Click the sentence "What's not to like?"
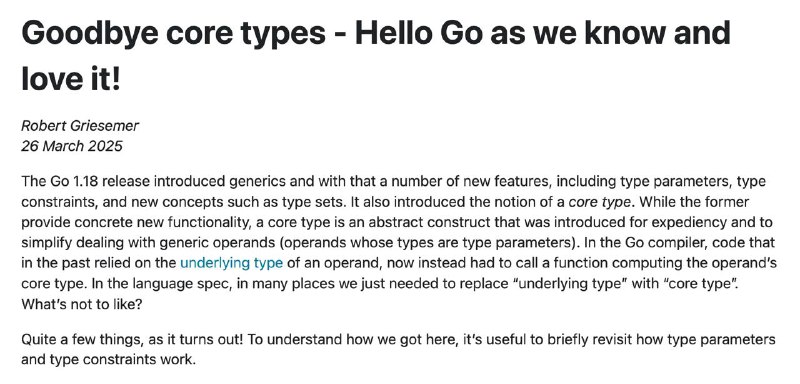The height and width of the screenshot is (384, 800). click(81, 304)
